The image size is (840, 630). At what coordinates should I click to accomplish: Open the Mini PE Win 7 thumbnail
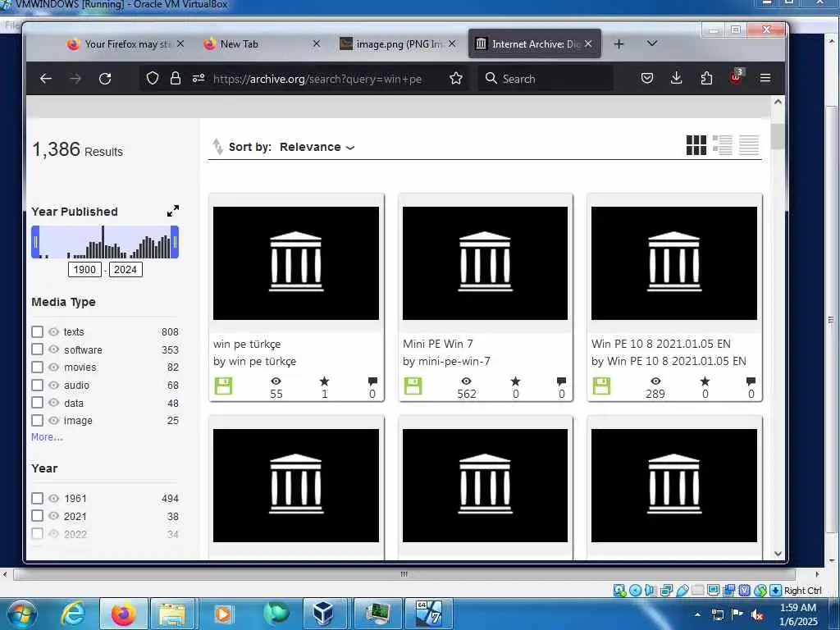pos(486,263)
